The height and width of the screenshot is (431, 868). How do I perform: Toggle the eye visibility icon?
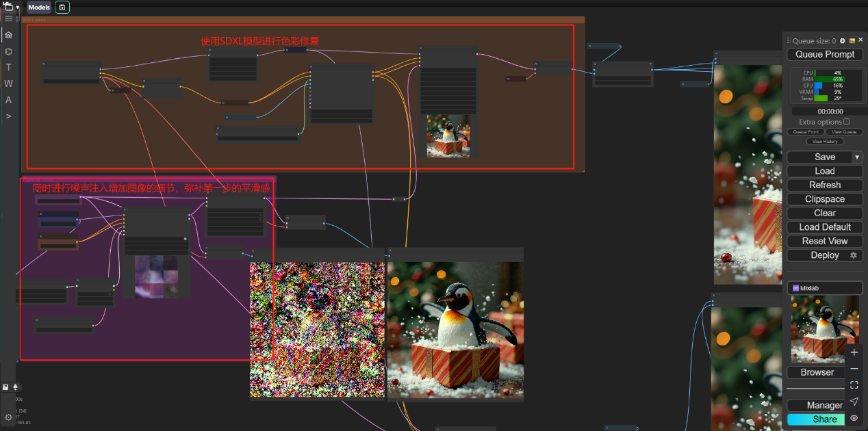854,418
